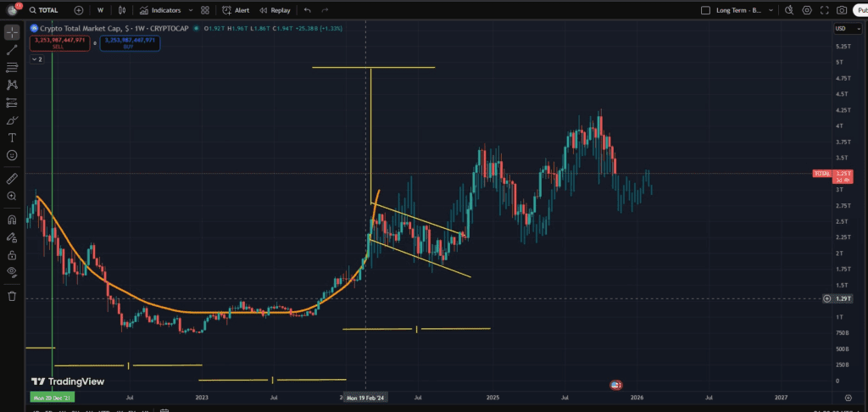Toggle stay in drawing mode

12,237
